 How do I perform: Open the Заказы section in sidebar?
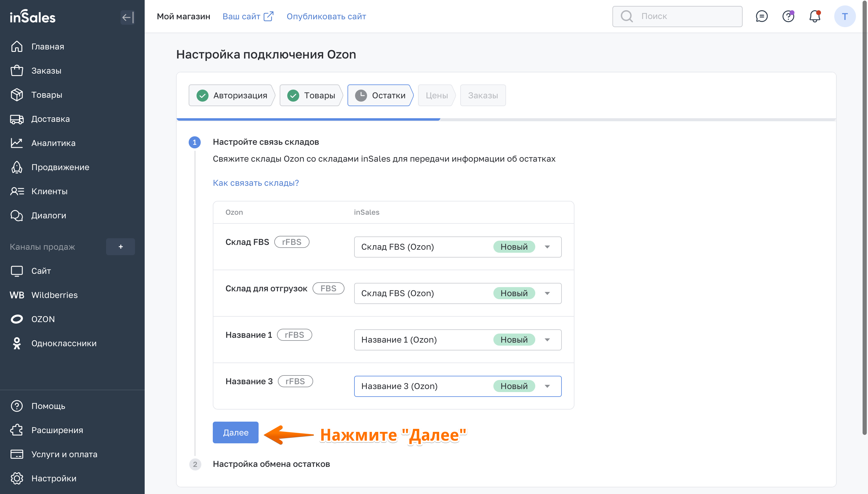coord(46,71)
